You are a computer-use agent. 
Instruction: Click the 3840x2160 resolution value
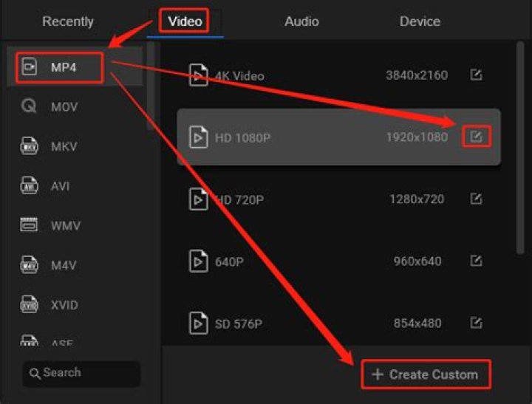click(x=417, y=75)
